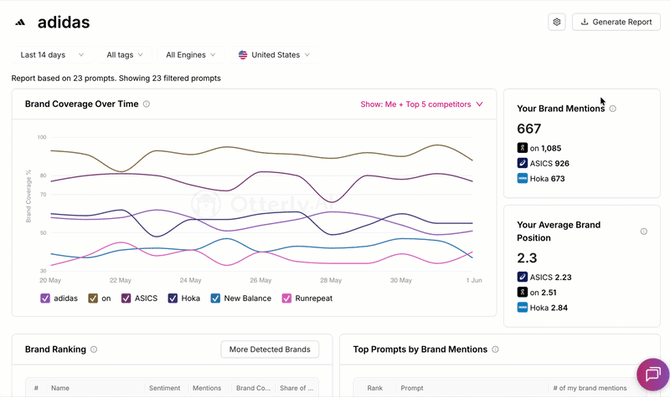Open the All Engines dropdown
Viewport: 670px width, 397px height.
coord(191,55)
